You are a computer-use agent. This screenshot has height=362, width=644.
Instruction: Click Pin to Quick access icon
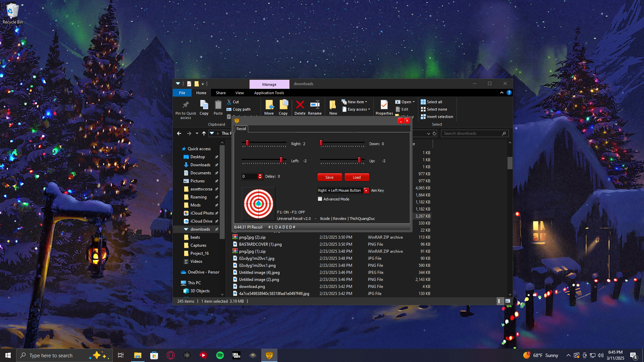tap(185, 105)
